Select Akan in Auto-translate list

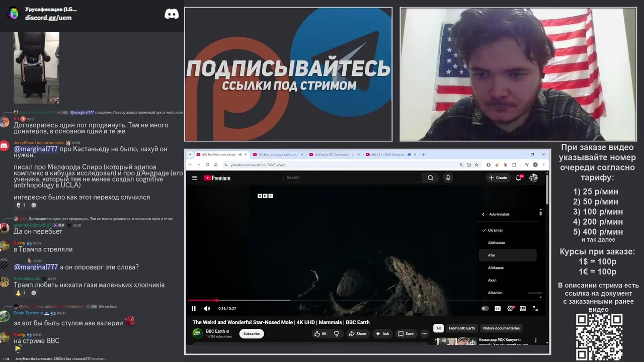(508, 280)
